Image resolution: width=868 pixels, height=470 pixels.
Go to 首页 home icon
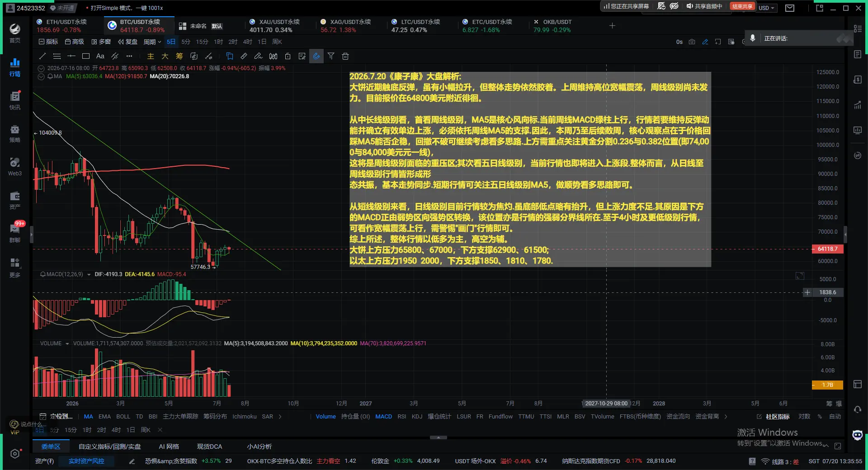[15, 33]
